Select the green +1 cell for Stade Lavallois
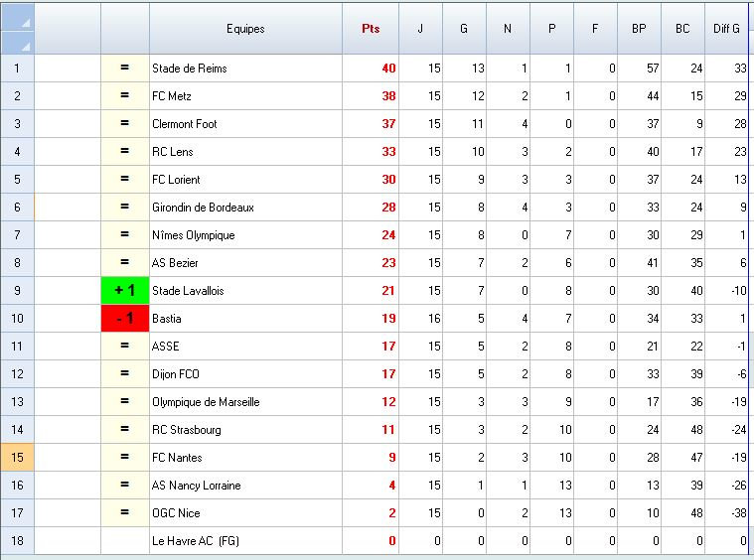This screenshot has width=754, height=560. [125, 291]
